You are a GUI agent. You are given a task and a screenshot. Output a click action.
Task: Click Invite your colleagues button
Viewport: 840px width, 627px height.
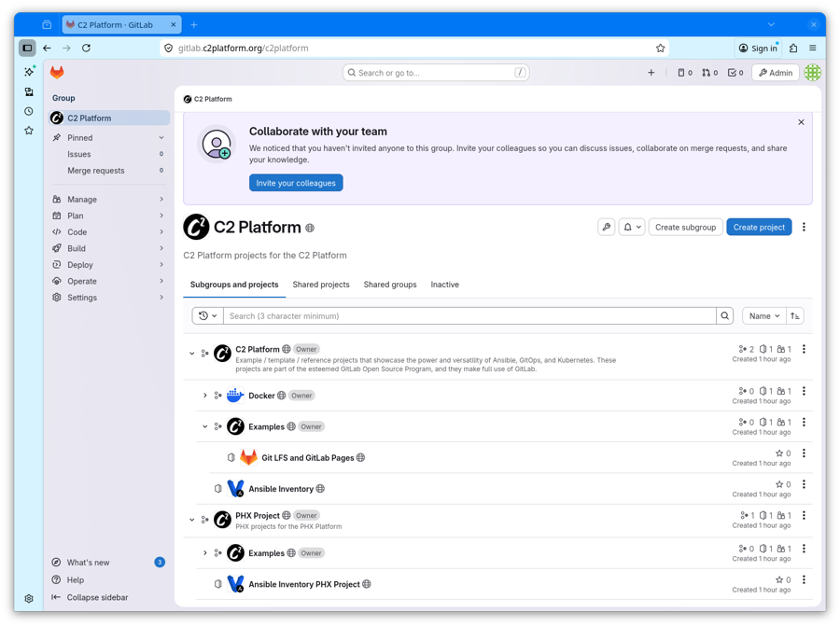pyautogui.click(x=296, y=183)
